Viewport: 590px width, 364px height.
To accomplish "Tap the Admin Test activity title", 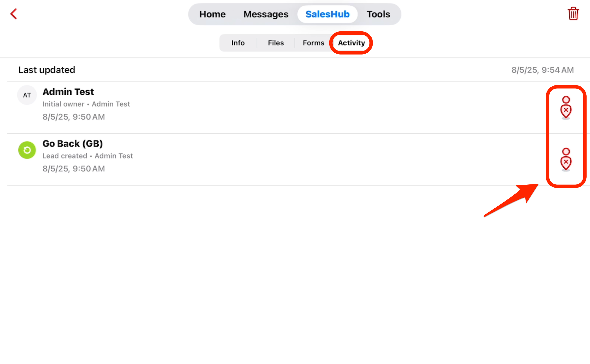I will click(68, 92).
